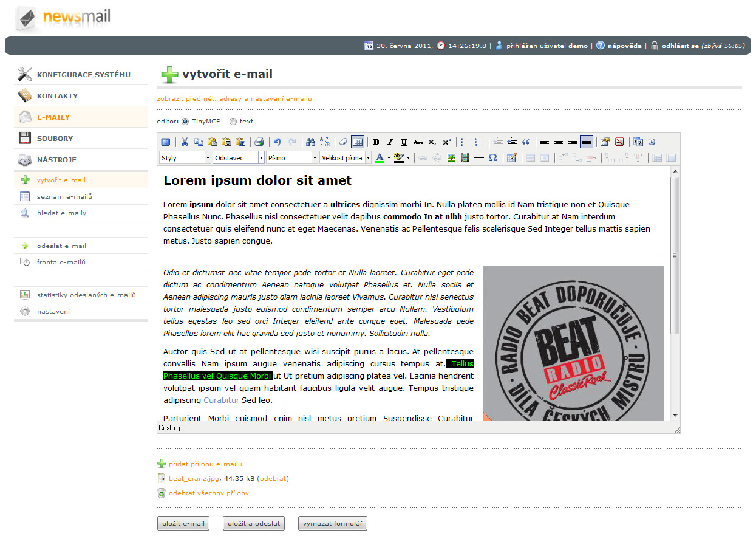This screenshot has height=536, width=756.
Task: Open KONFIGURACE SYSTÉMU menu
Action: (x=81, y=75)
